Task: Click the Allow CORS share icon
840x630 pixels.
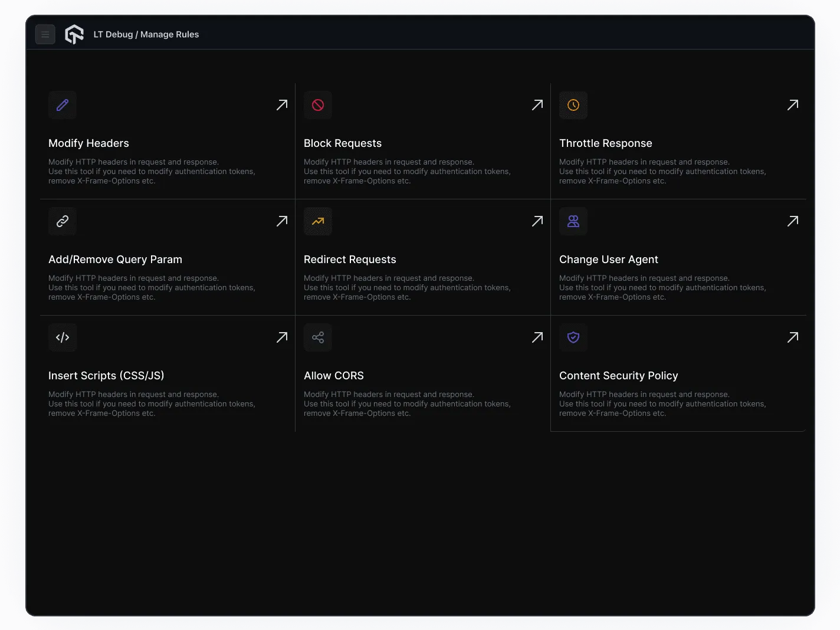Action: click(x=318, y=337)
